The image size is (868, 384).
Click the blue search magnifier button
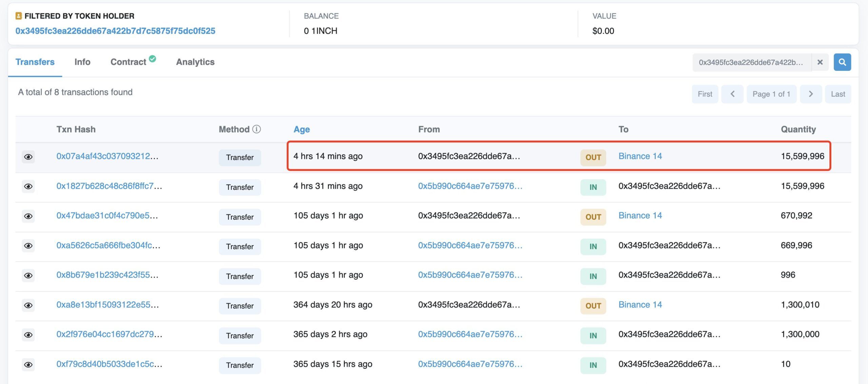(842, 62)
